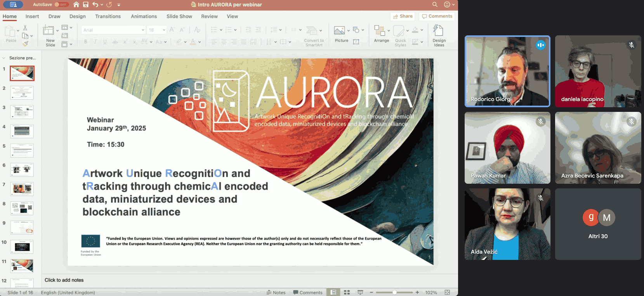The image size is (644, 296).
Task: Open the slide Layout dropdown
Action: tap(67, 28)
